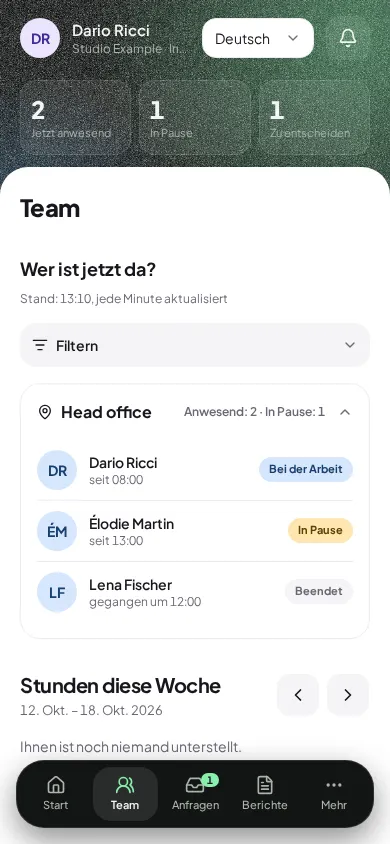Switch to the Start tab
This screenshot has height=844, width=390.
(56, 793)
